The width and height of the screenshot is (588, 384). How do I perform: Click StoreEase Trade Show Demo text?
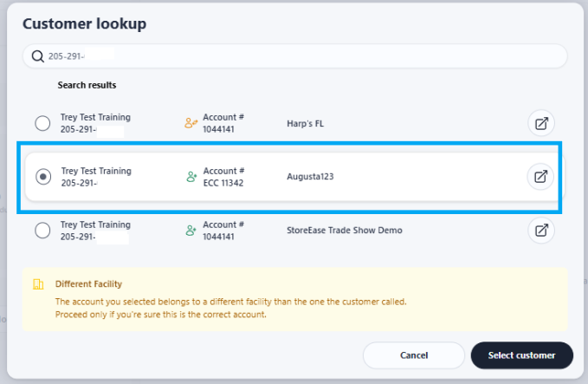click(x=345, y=230)
